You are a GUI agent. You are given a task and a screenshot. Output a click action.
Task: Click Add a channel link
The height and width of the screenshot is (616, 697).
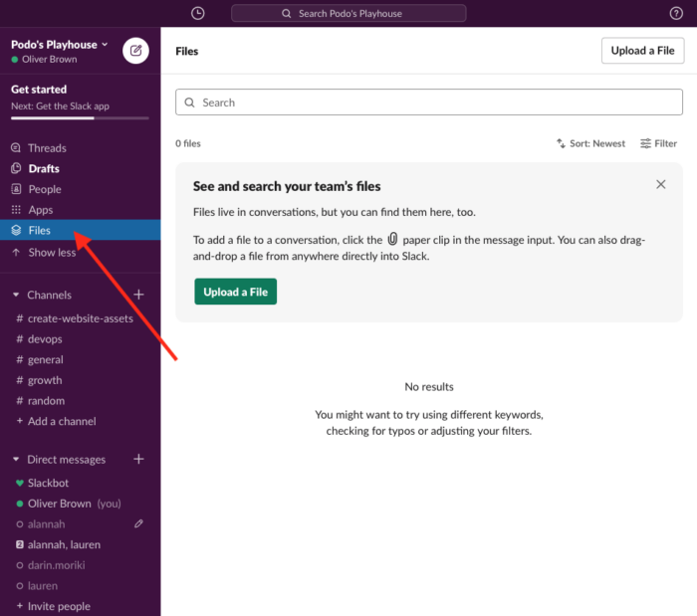click(61, 421)
